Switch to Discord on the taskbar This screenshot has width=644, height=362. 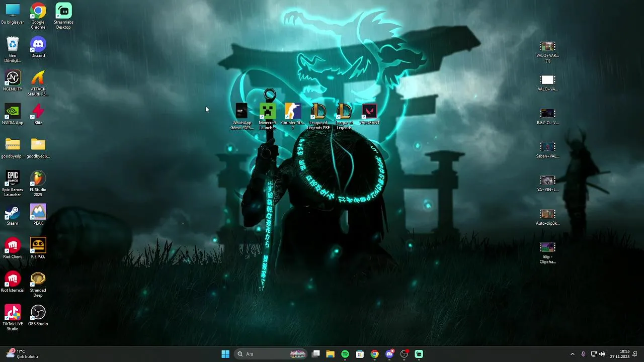(389, 354)
